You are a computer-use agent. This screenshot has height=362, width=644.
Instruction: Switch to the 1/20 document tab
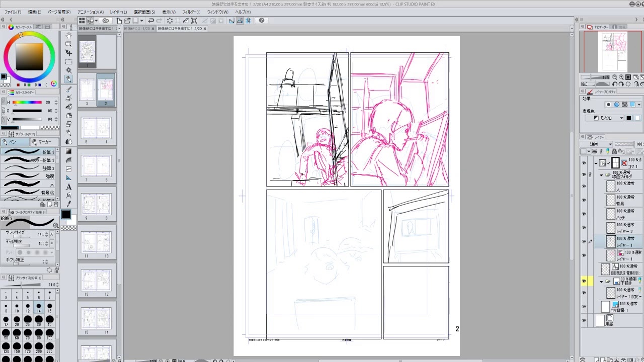pyautogui.click(x=137, y=29)
